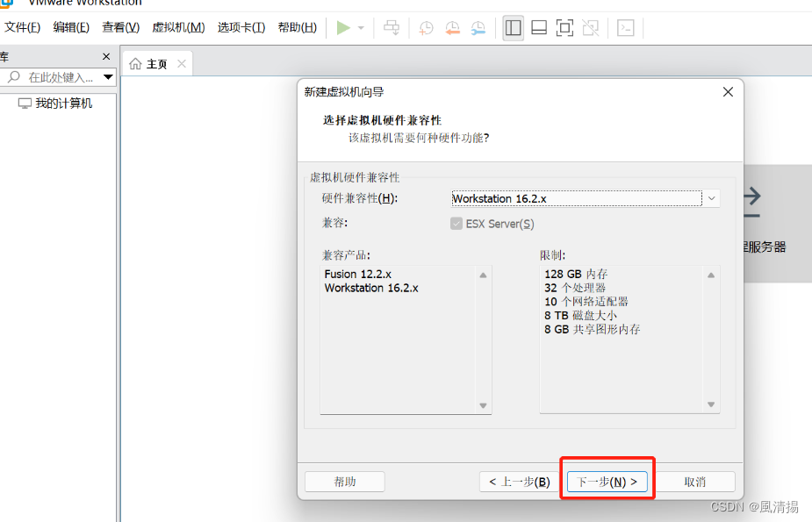This screenshot has width=812, height=522.
Task: Open the 文件(F) menu
Action: (22, 27)
